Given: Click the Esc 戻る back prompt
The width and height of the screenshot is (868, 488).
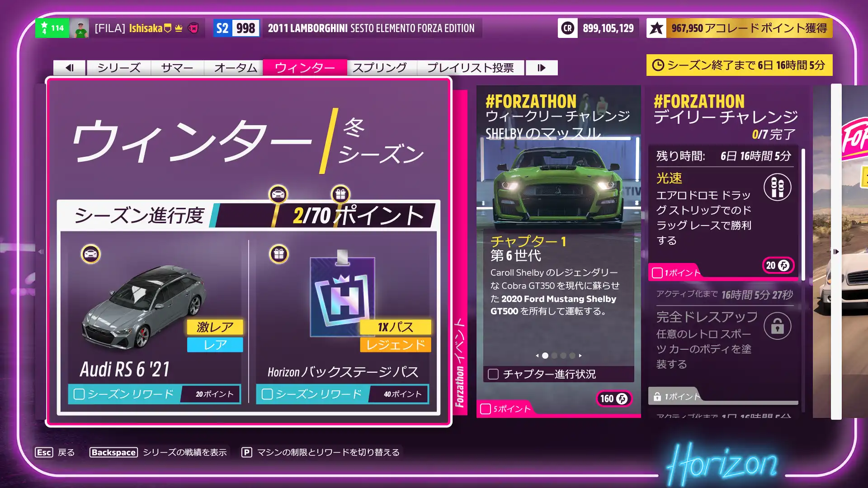Looking at the screenshot, I should coord(55,452).
